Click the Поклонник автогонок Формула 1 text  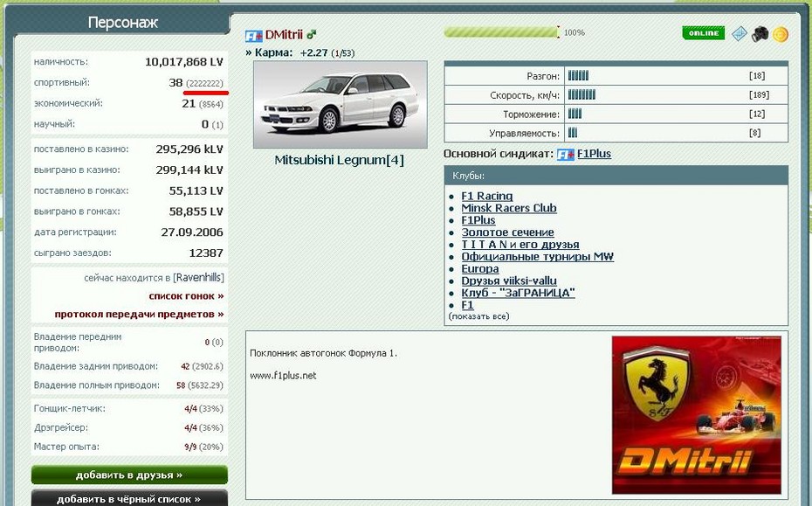323,353
